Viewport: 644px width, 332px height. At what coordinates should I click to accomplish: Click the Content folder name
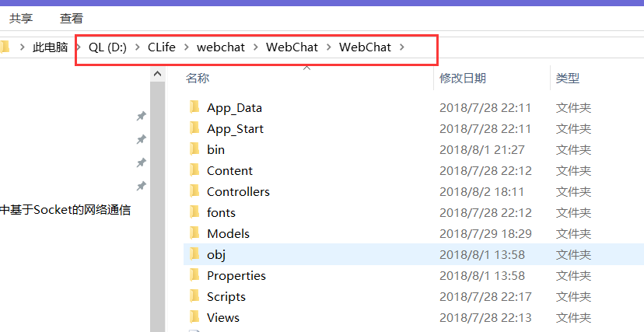[229, 171]
